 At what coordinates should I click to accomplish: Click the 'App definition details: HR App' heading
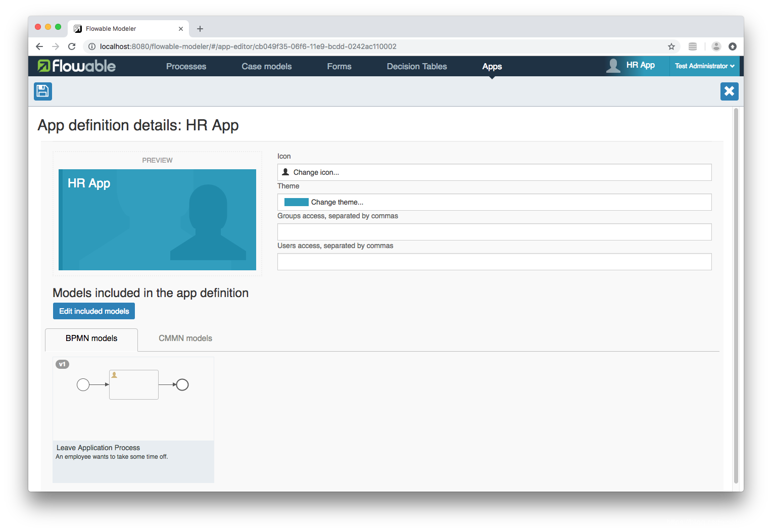click(x=138, y=125)
